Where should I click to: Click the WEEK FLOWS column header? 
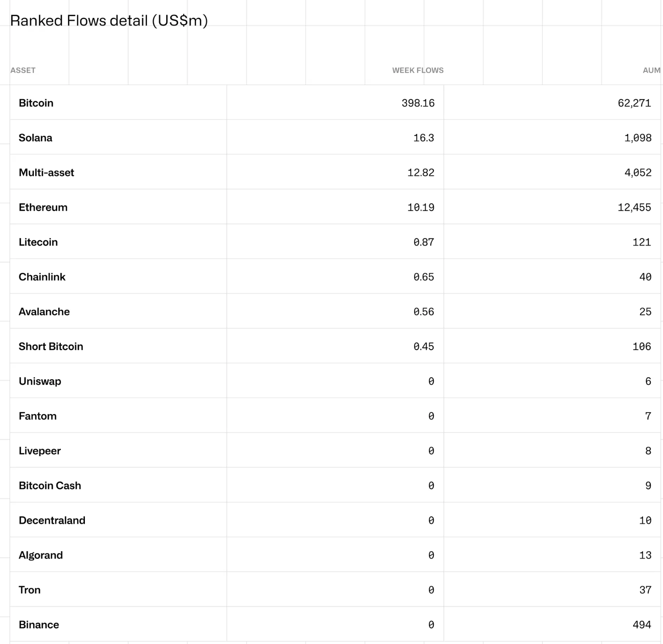(x=418, y=70)
